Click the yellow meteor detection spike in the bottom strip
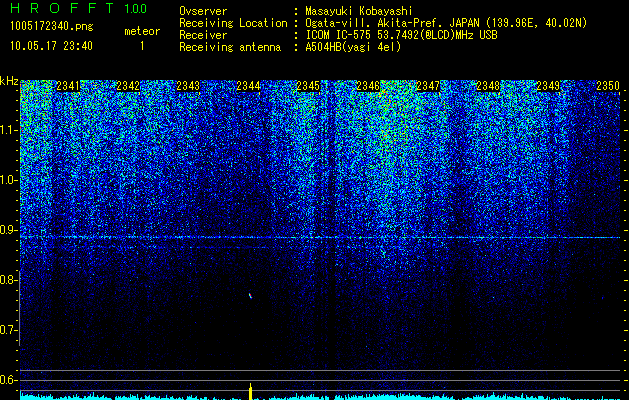 click(x=251, y=392)
